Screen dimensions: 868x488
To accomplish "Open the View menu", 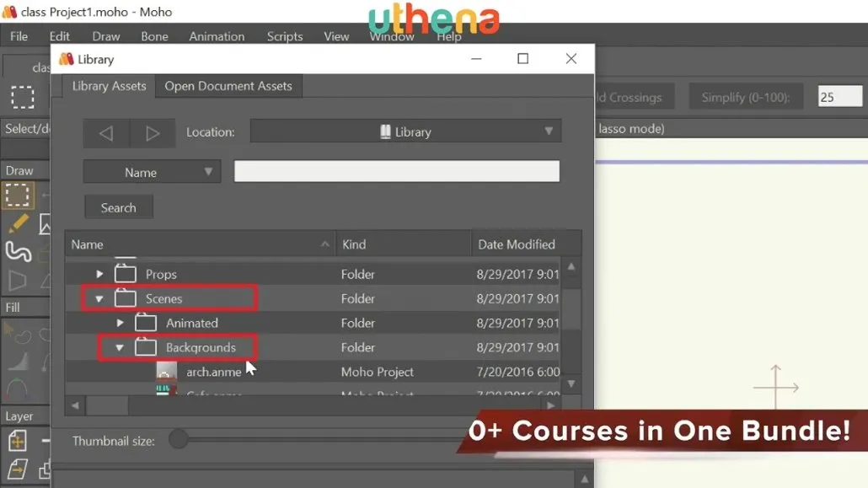I will 336,36.
